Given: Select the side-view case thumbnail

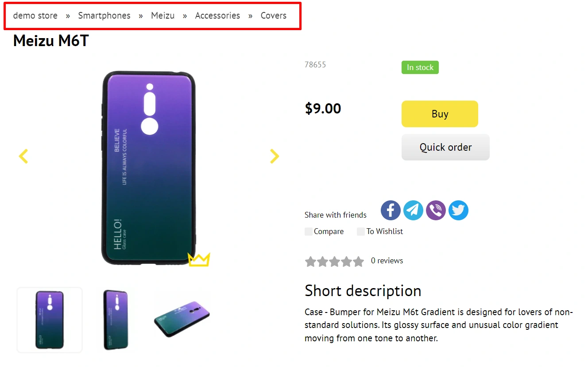Looking at the screenshot, I should pyautogui.click(x=116, y=320).
